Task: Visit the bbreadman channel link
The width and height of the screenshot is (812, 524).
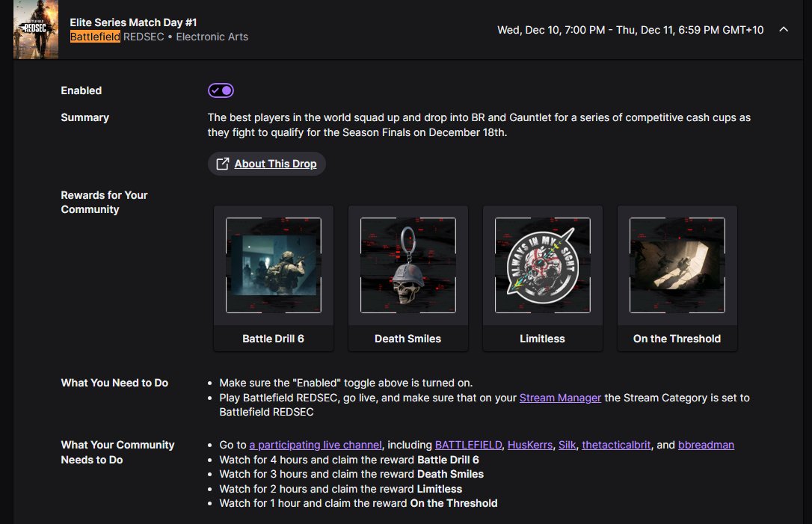Action: point(706,445)
